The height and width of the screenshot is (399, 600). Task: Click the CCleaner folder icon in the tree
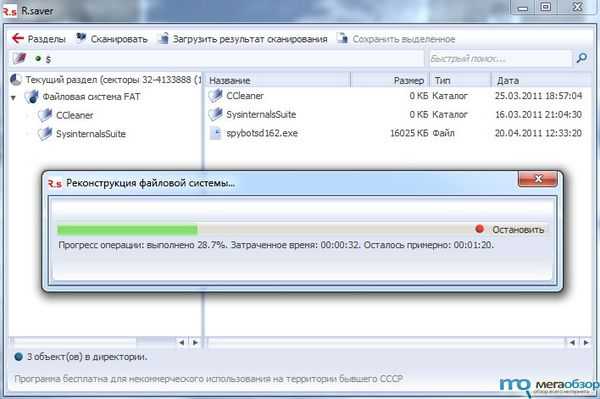pyautogui.click(x=45, y=115)
